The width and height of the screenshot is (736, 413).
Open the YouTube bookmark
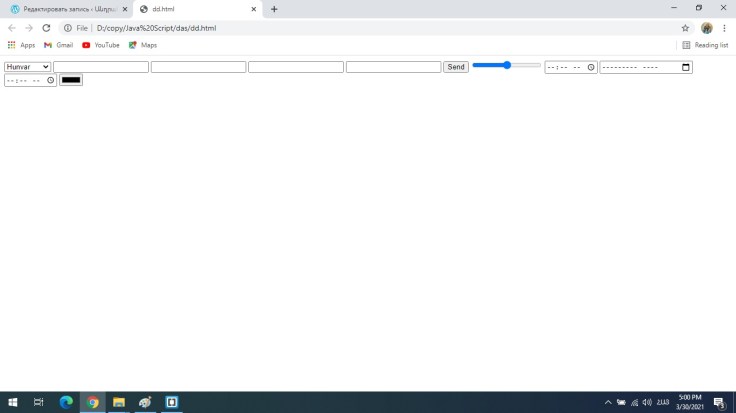point(101,45)
